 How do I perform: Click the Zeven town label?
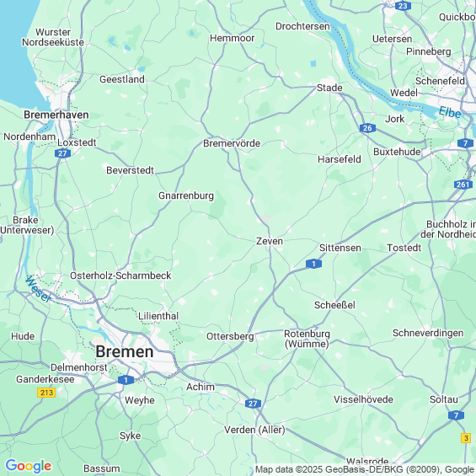(270, 241)
